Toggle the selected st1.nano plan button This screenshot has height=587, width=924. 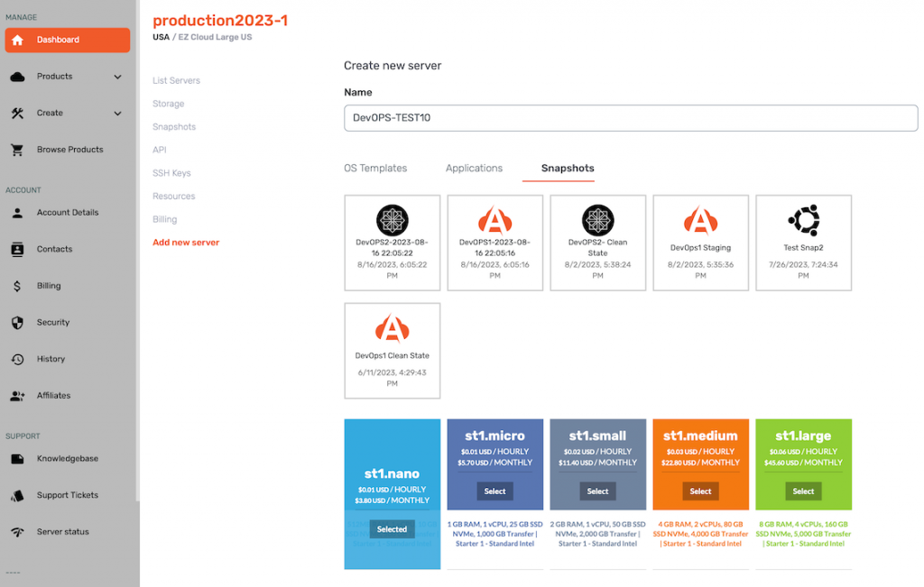[x=392, y=529]
